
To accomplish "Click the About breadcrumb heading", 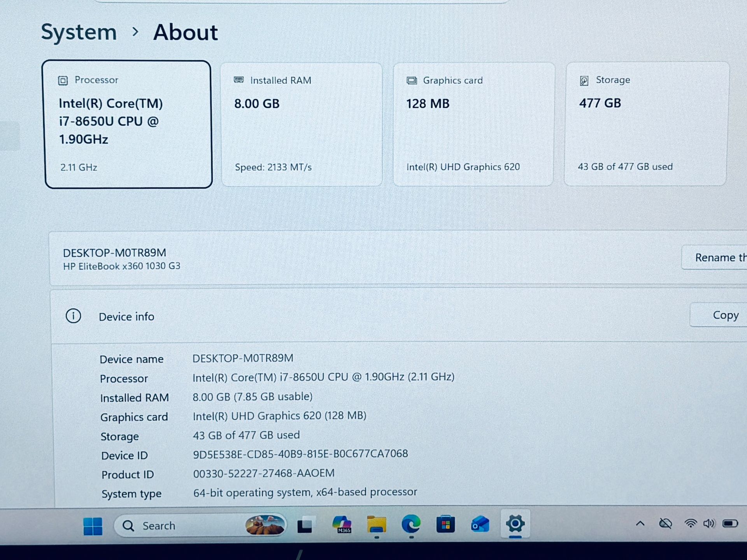I will pyautogui.click(x=186, y=32).
